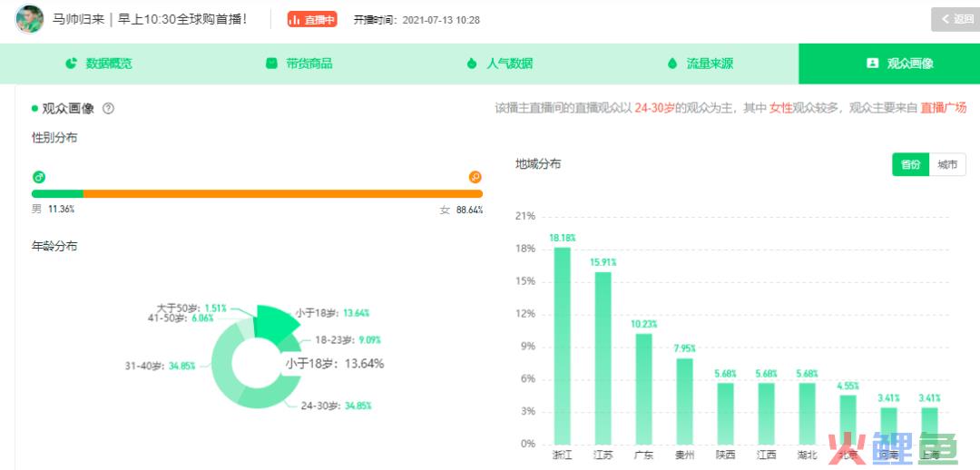Click the red 直播广场 text in summary

[943, 108]
